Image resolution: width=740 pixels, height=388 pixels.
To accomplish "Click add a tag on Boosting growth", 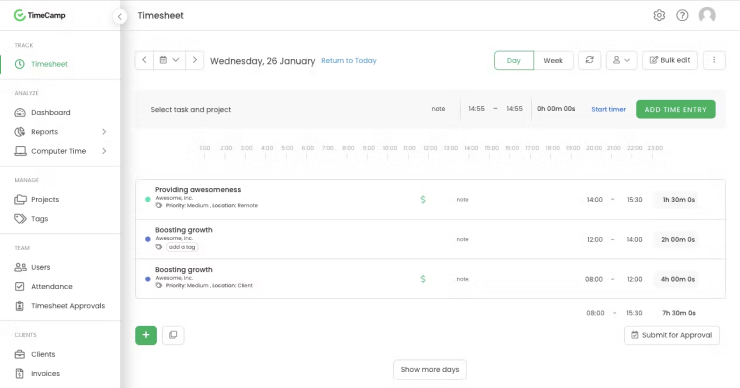I will click(182, 247).
